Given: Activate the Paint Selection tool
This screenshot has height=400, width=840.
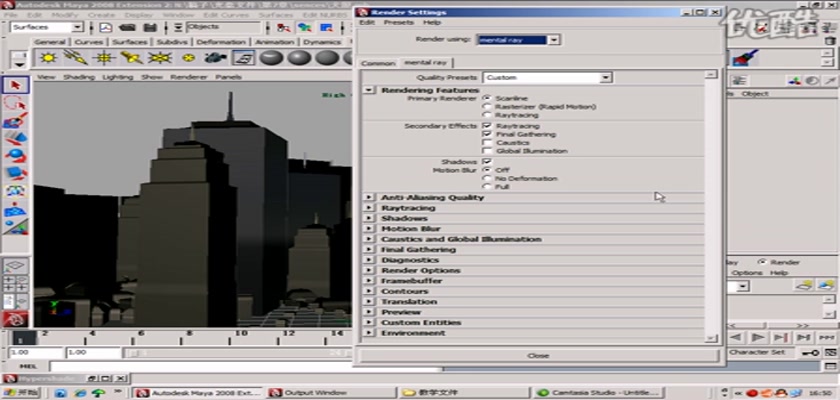Looking at the screenshot, I should coord(16,120).
